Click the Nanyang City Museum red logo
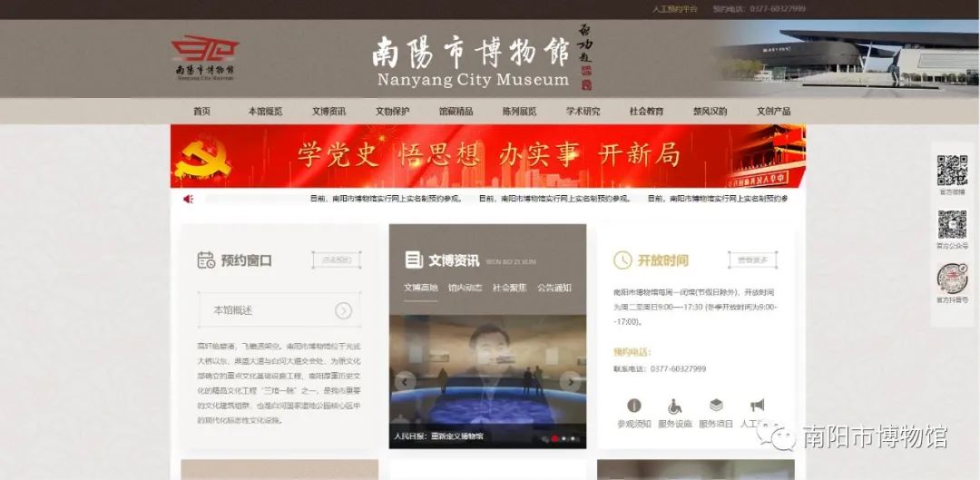980x480 pixels. [205, 57]
